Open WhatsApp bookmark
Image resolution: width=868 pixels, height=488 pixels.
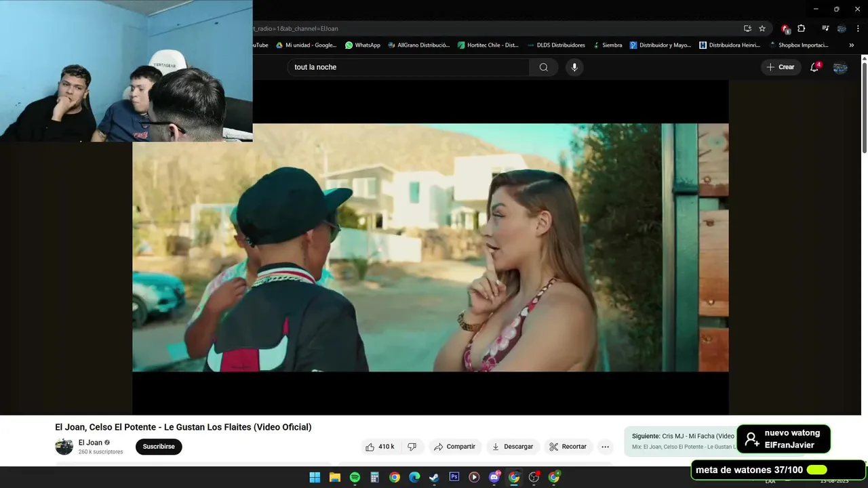(x=363, y=45)
